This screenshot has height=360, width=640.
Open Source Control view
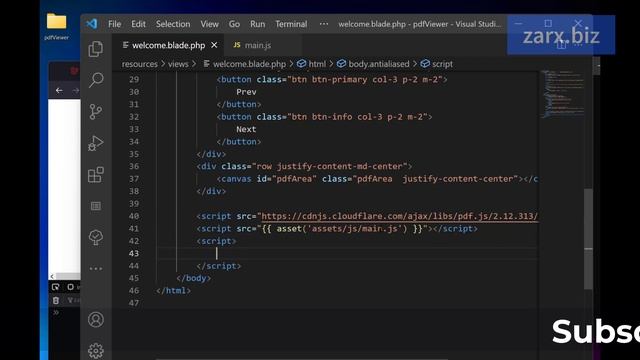coord(96,111)
